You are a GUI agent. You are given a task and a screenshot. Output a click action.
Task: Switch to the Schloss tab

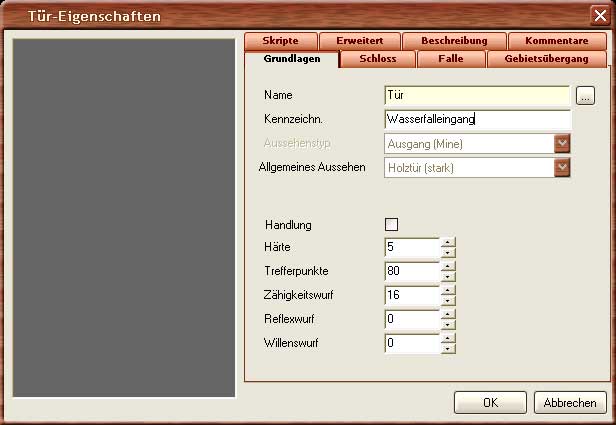coord(377,59)
